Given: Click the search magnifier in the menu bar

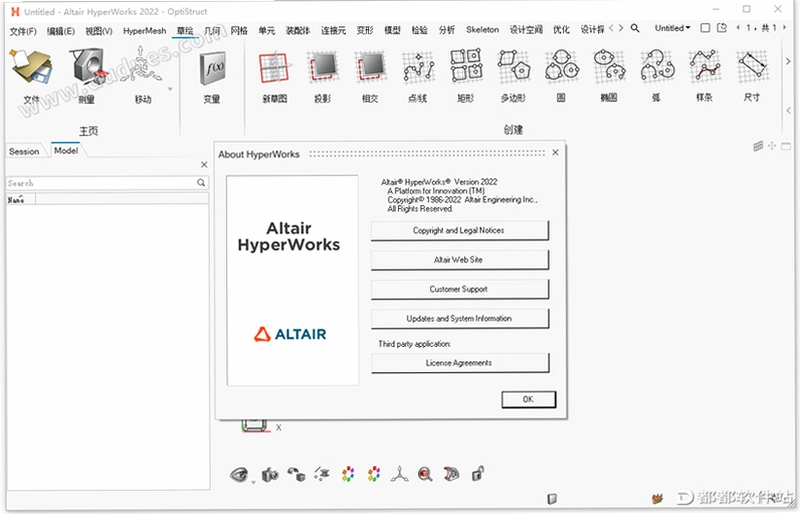Looking at the screenshot, I should coord(635,28).
